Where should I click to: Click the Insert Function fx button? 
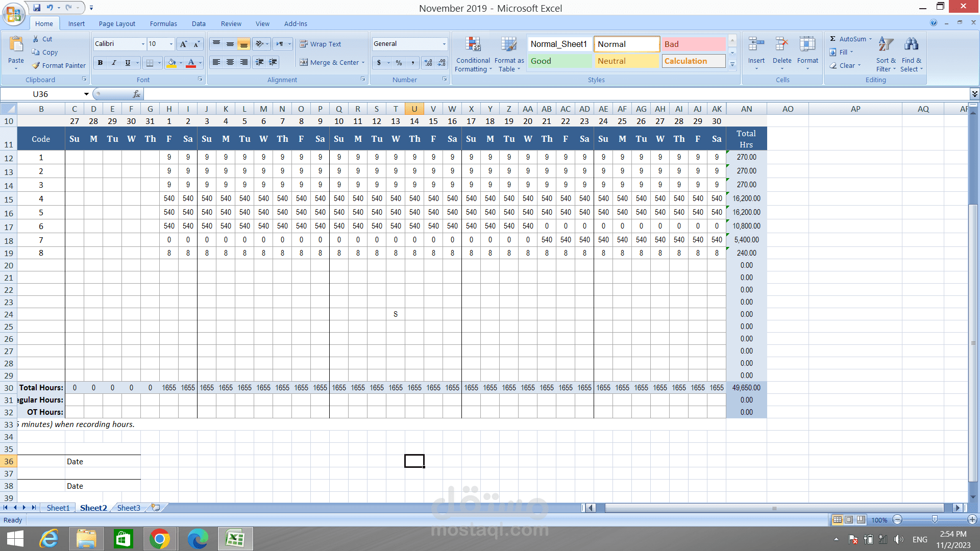[136, 94]
